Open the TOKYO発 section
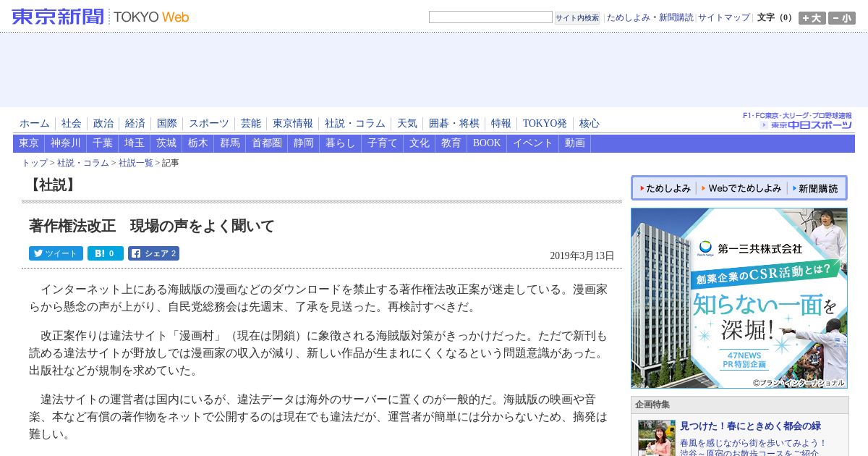 coord(545,124)
